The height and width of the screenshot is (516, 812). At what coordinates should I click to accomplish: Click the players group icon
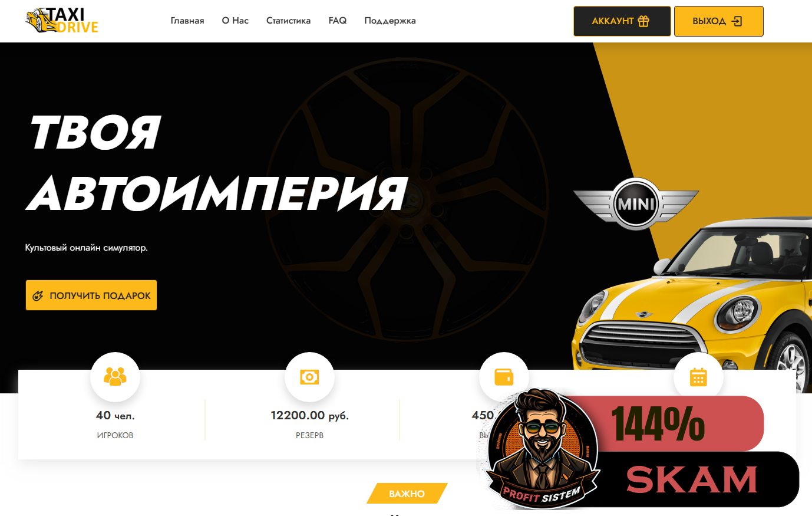[115, 376]
